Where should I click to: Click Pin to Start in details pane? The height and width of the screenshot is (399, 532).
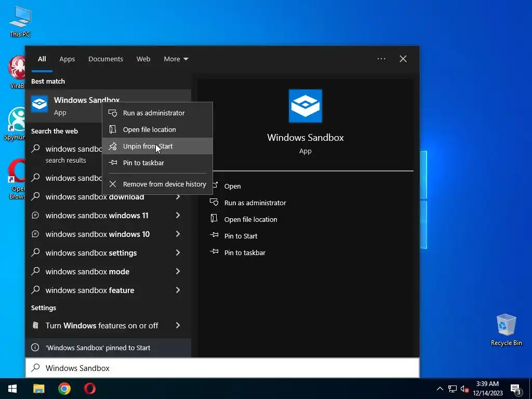[241, 236]
